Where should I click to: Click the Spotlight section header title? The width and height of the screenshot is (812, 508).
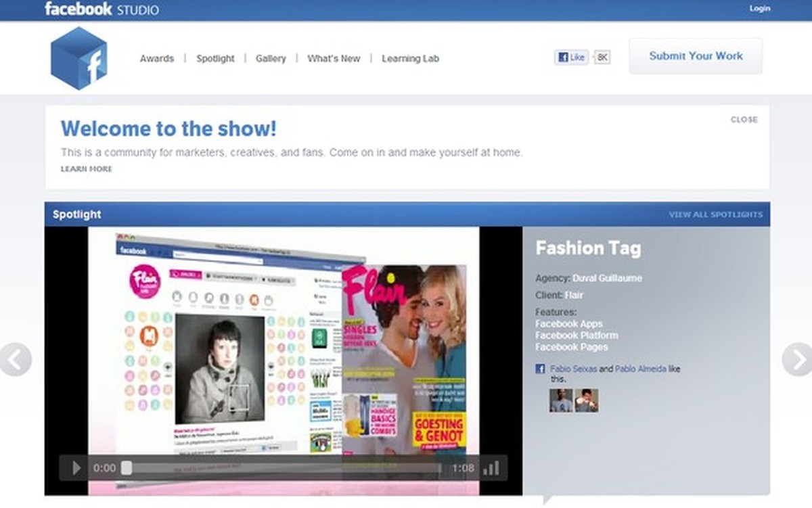click(x=77, y=214)
